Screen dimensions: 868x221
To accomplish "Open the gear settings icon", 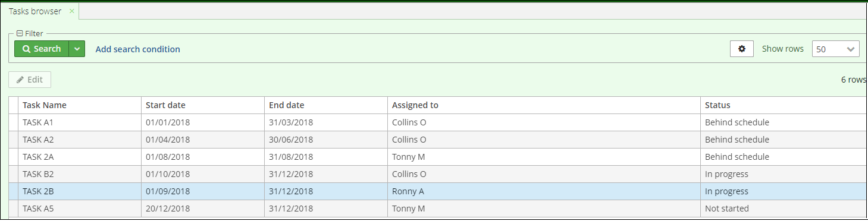I will (x=742, y=49).
